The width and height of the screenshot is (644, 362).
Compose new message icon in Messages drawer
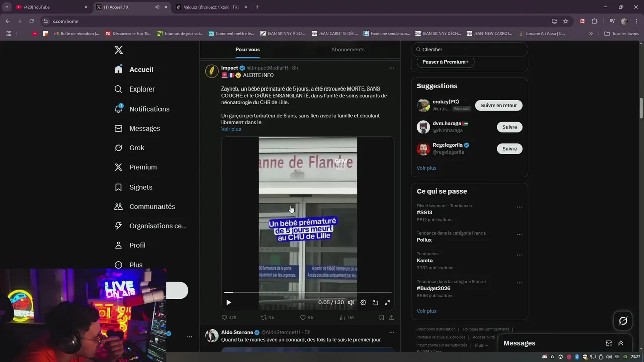pos(609,343)
